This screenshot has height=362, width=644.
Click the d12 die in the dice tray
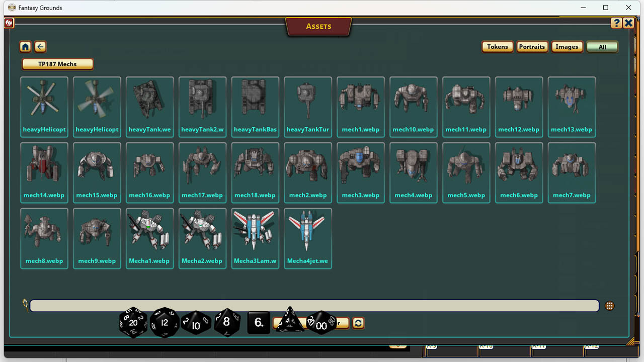pos(165,323)
